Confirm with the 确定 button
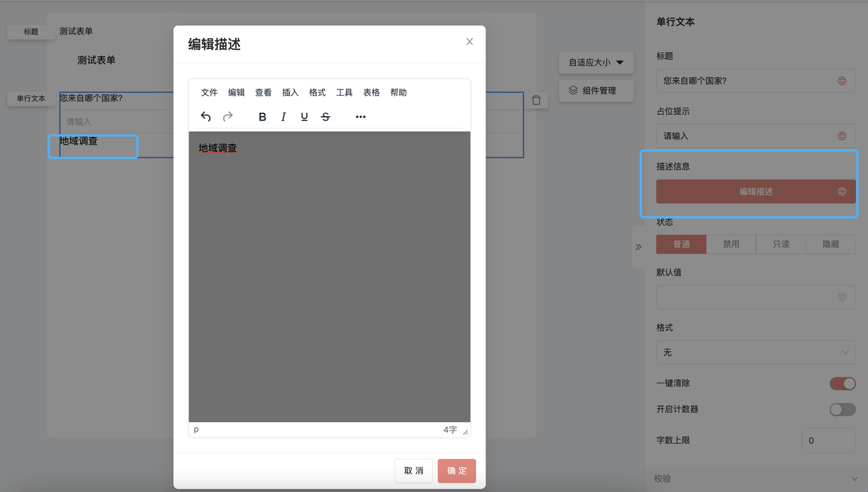Image resolution: width=868 pixels, height=492 pixels. click(x=457, y=471)
